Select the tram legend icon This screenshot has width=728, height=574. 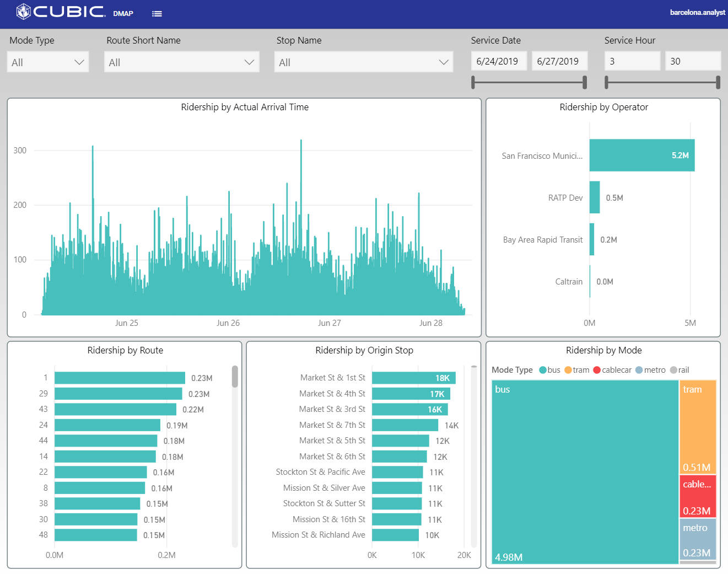pyautogui.click(x=568, y=370)
